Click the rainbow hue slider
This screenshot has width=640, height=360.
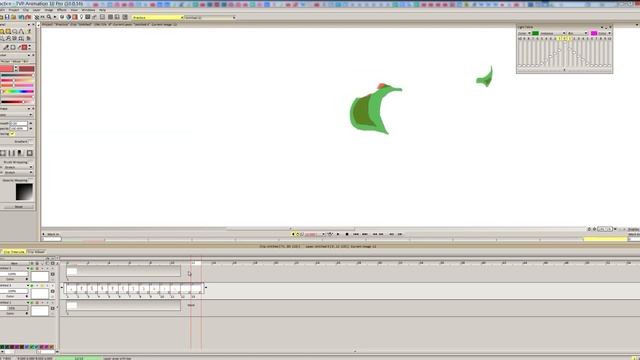[x=17, y=91]
